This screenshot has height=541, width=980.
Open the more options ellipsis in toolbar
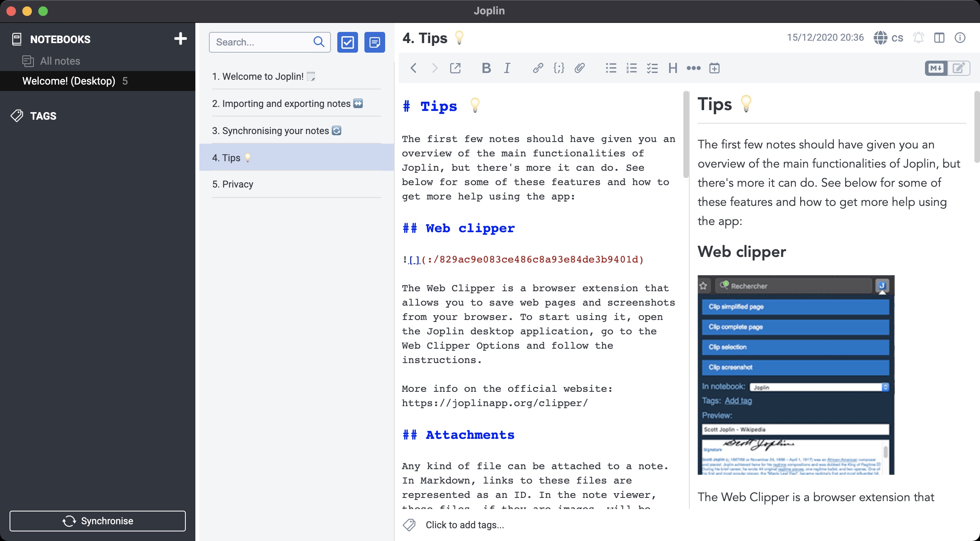click(x=693, y=68)
